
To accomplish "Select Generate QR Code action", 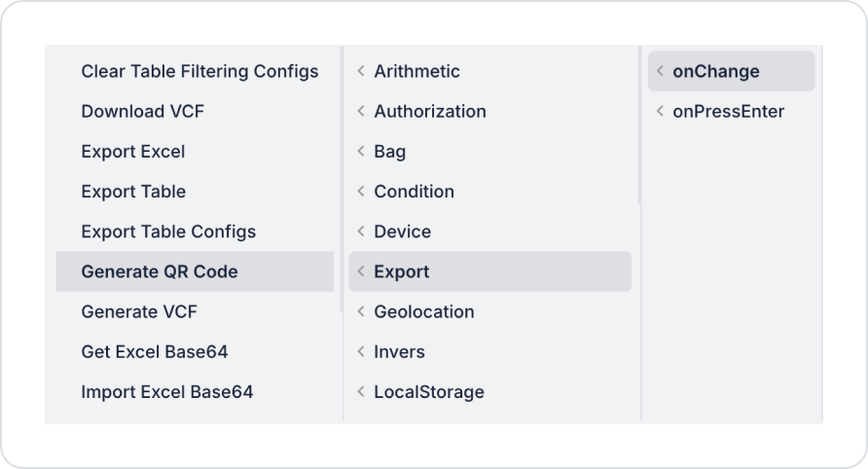I will tap(160, 271).
